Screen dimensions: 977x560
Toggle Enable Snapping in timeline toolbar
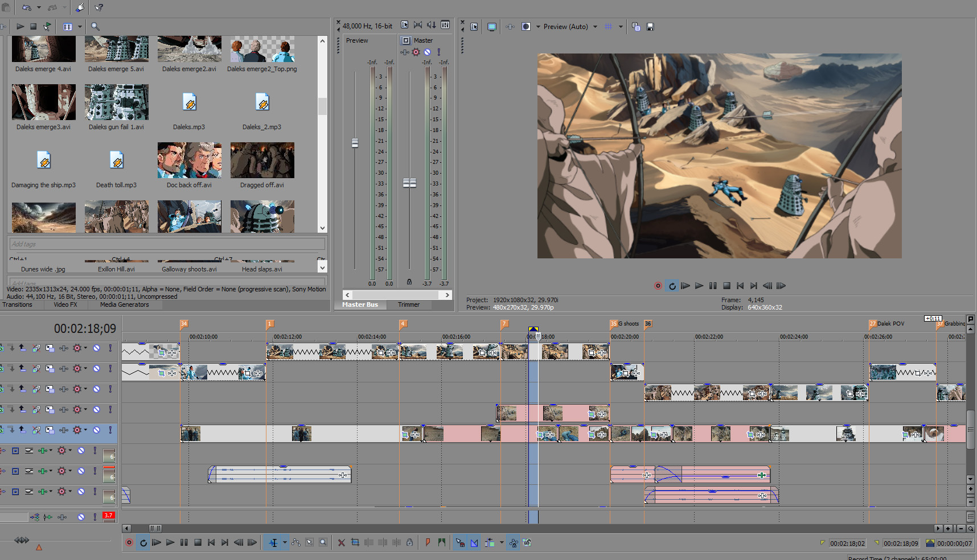[460, 543]
